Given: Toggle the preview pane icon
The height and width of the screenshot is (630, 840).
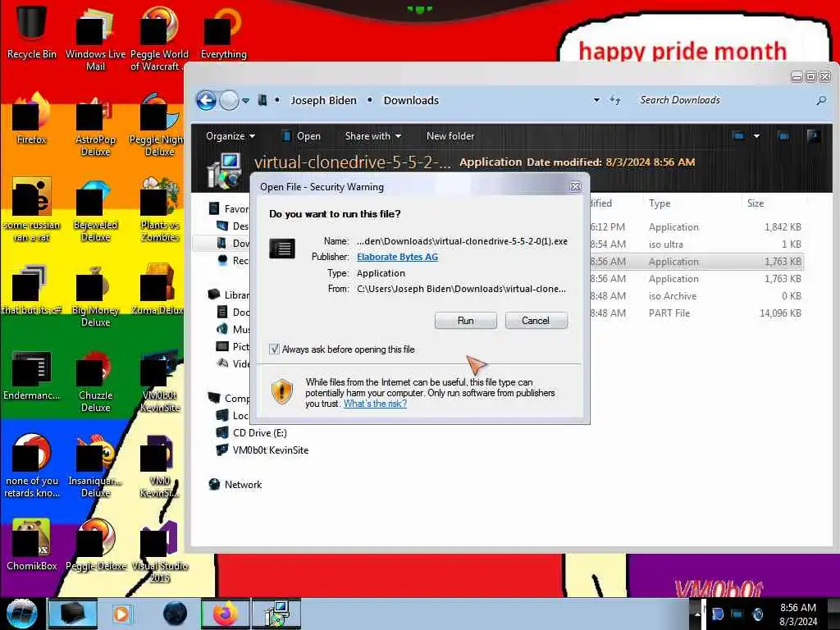Looking at the screenshot, I should pyautogui.click(x=783, y=136).
